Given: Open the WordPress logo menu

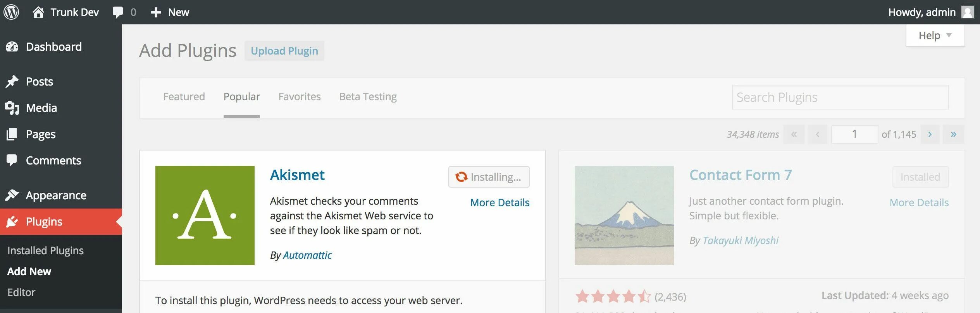Looking at the screenshot, I should pyautogui.click(x=12, y=12).
